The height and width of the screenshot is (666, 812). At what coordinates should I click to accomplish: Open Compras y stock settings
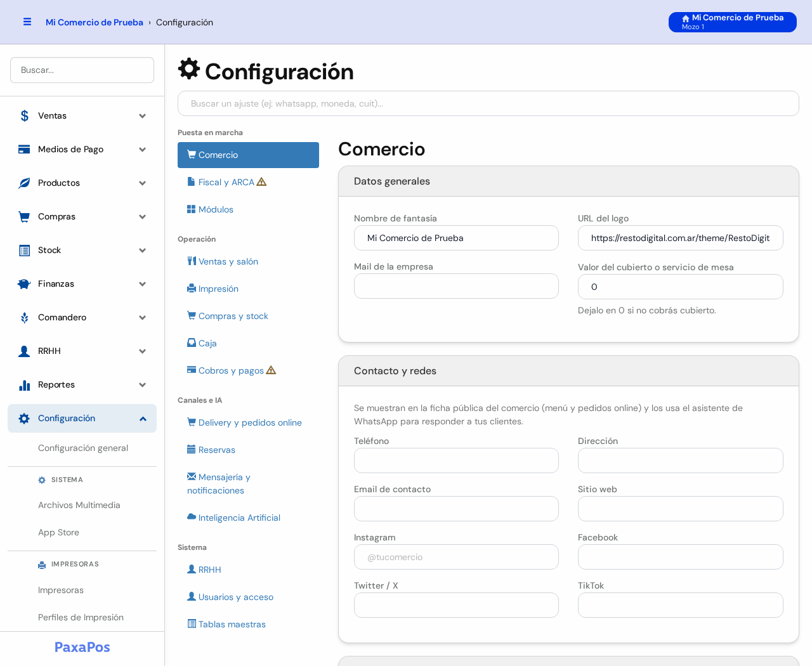[x=248, y=316]
